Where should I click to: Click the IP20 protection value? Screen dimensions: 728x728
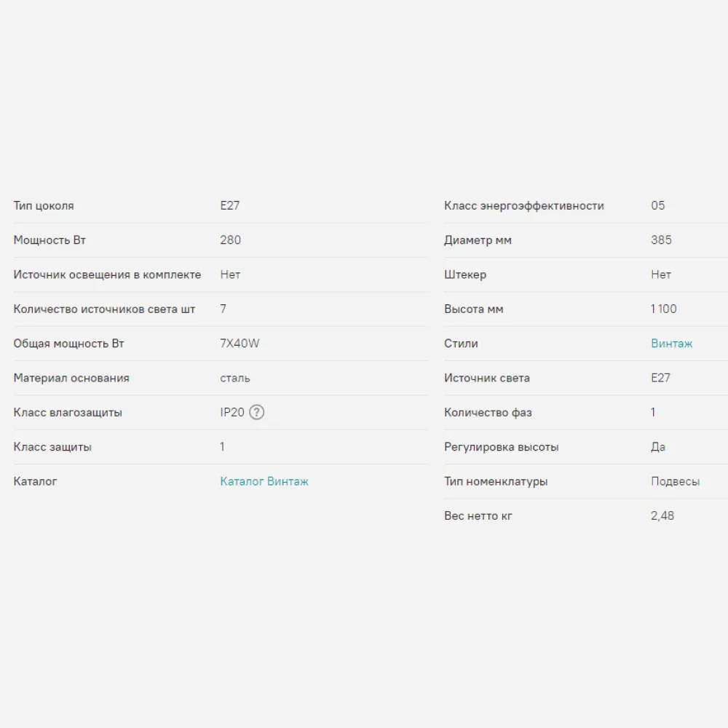[x=232, y=413]
